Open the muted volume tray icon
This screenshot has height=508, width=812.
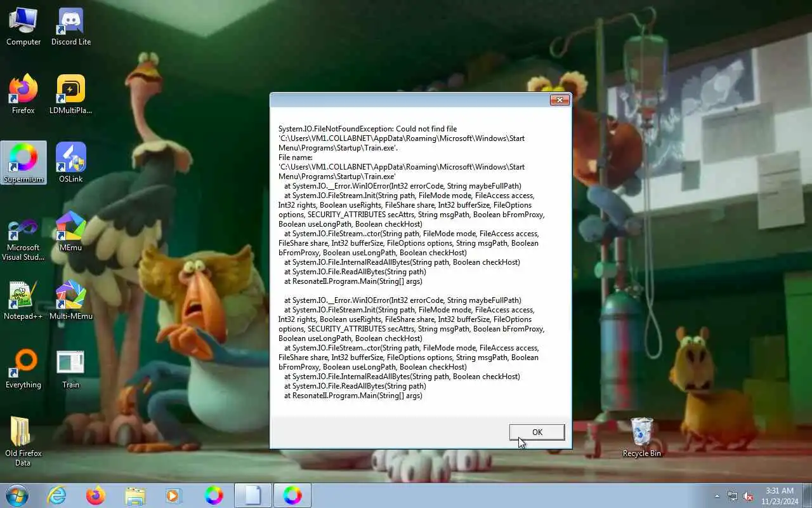pos(749,496)
